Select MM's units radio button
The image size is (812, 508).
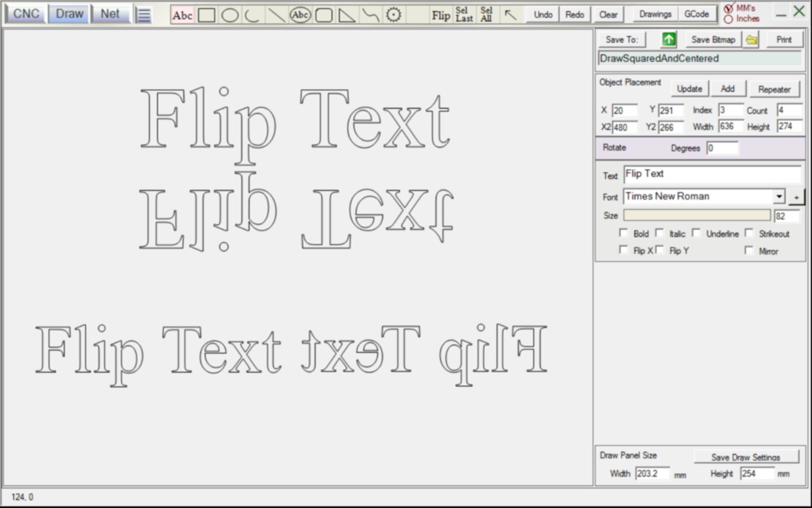[x=728, y=8]
